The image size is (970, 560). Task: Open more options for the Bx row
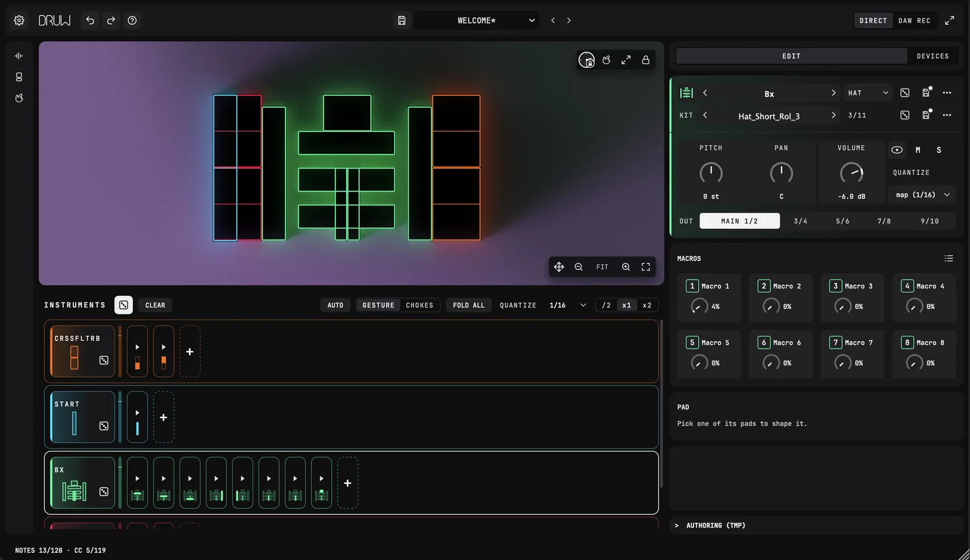pos(947,93)
